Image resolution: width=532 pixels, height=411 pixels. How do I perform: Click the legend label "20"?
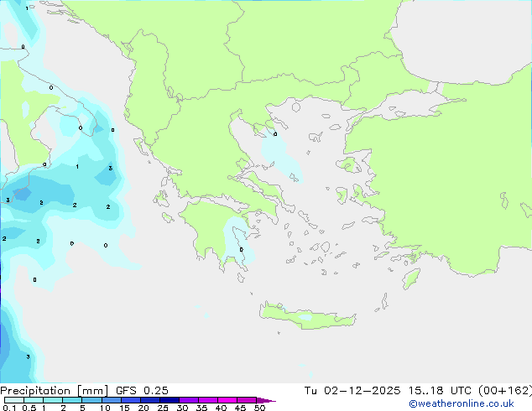tap(143, 408)
